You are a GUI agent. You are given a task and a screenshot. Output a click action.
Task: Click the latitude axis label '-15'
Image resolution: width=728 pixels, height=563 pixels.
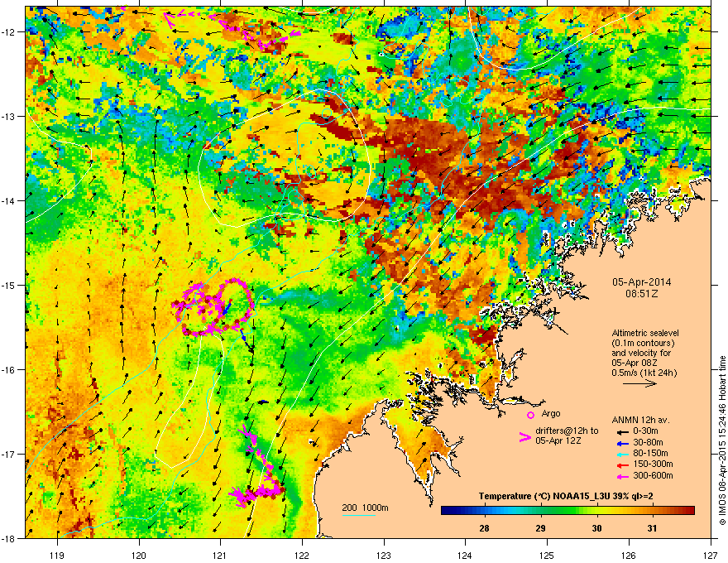(9, 285)
